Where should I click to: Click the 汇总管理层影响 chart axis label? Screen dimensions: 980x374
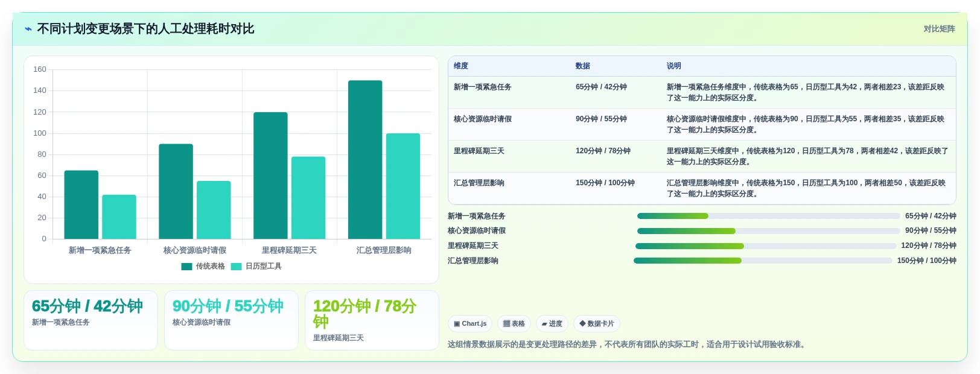384,250
